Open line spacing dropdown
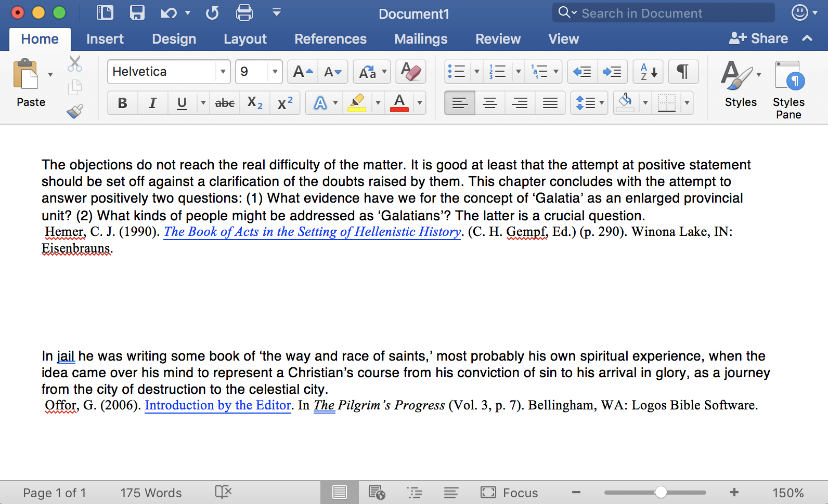The image size is (828, 504). [x=589, y=103]
